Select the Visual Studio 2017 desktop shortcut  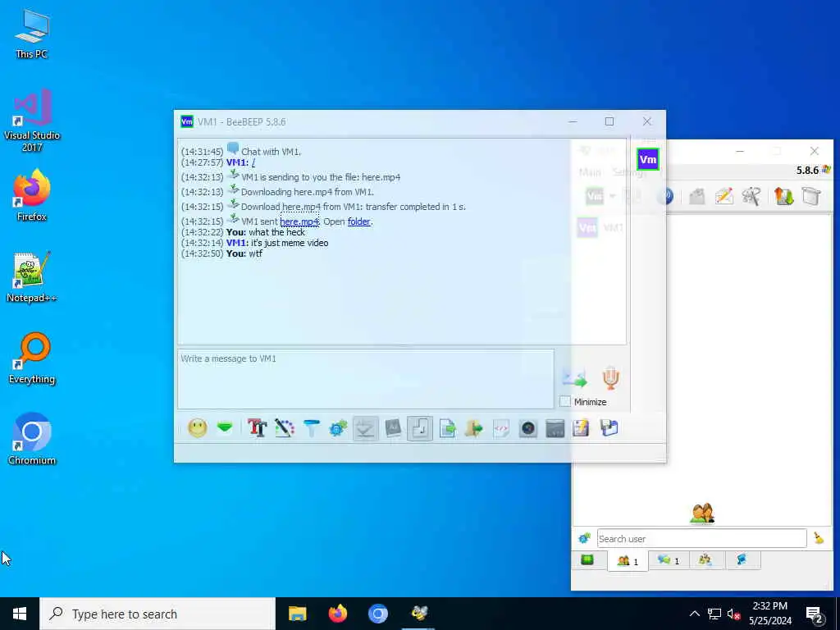pos(32,121)
